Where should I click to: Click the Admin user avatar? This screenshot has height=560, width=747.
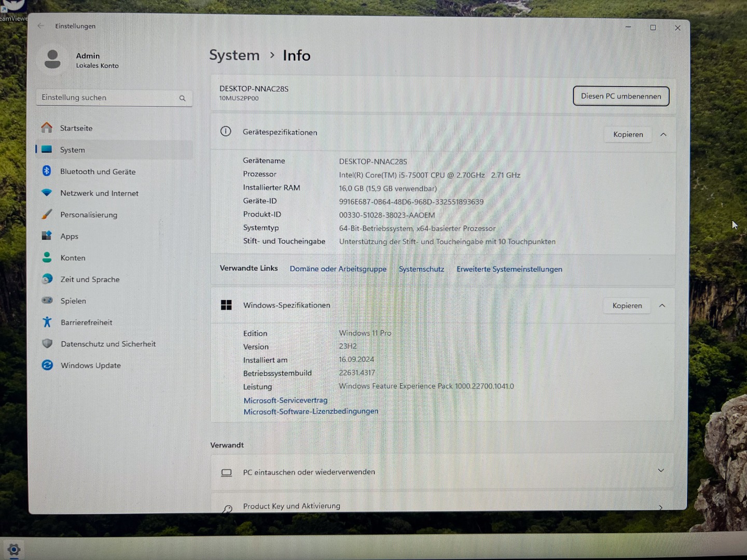(52, 60)
